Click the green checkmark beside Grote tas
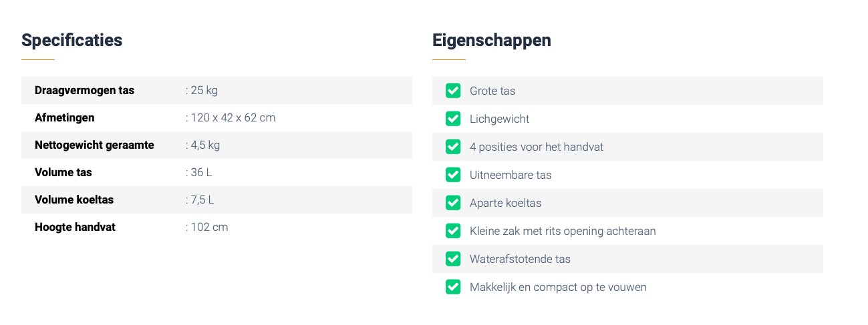Viewport: 868px width, 325px height. click(453, 91)
